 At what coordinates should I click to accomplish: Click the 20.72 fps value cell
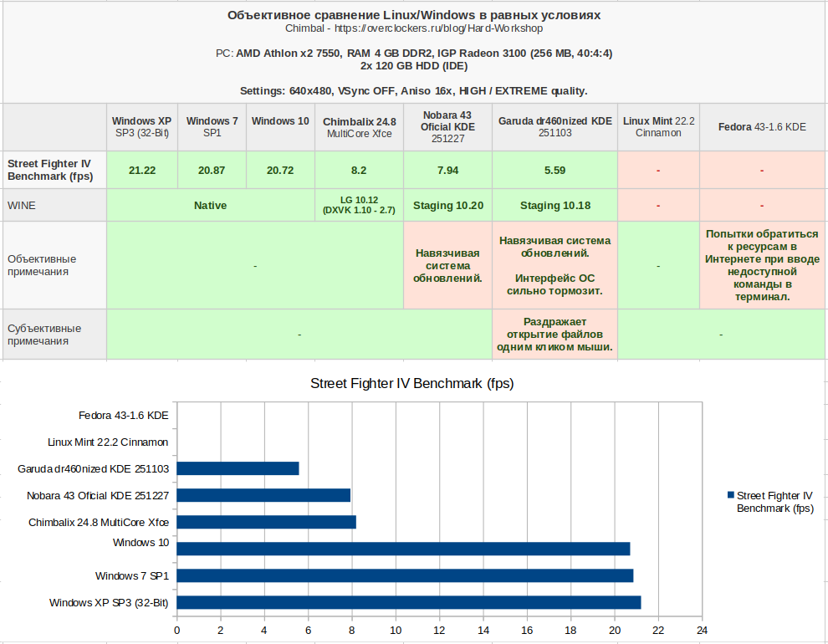tap(280, 170)
